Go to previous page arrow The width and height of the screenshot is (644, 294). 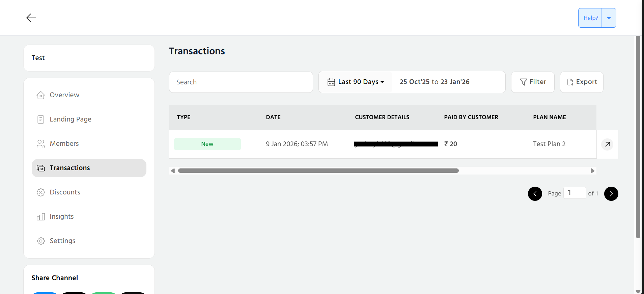point(535,194)
